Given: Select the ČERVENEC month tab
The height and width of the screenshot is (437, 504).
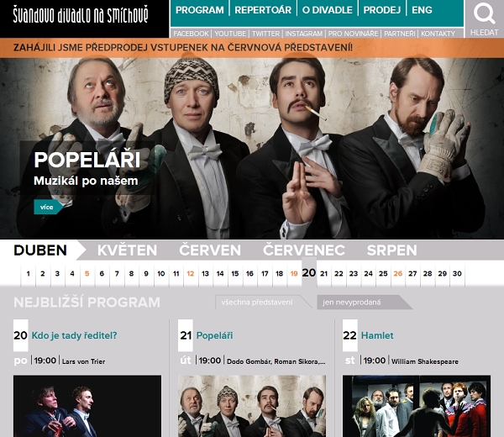Looking at the screenshot, I should (304, 250).
